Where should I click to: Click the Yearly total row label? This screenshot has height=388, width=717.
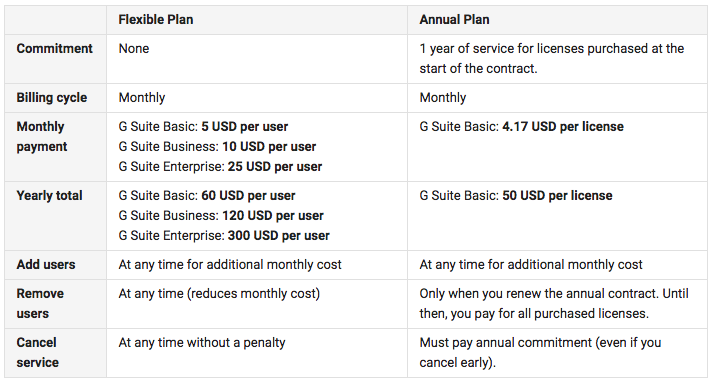[49, 196]
